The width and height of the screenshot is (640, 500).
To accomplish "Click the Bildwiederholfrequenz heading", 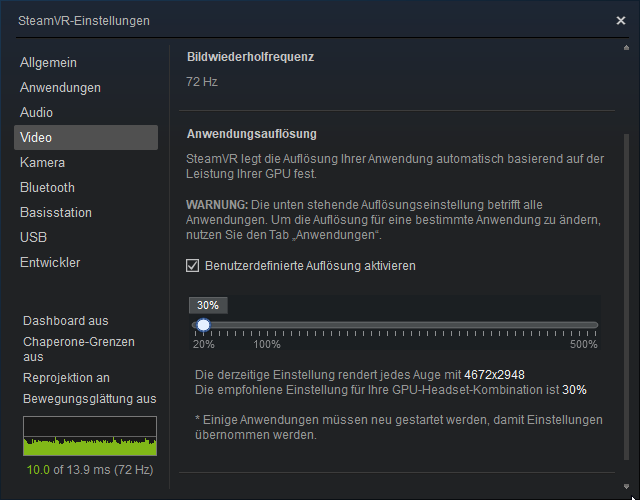I will coord(250,57).
